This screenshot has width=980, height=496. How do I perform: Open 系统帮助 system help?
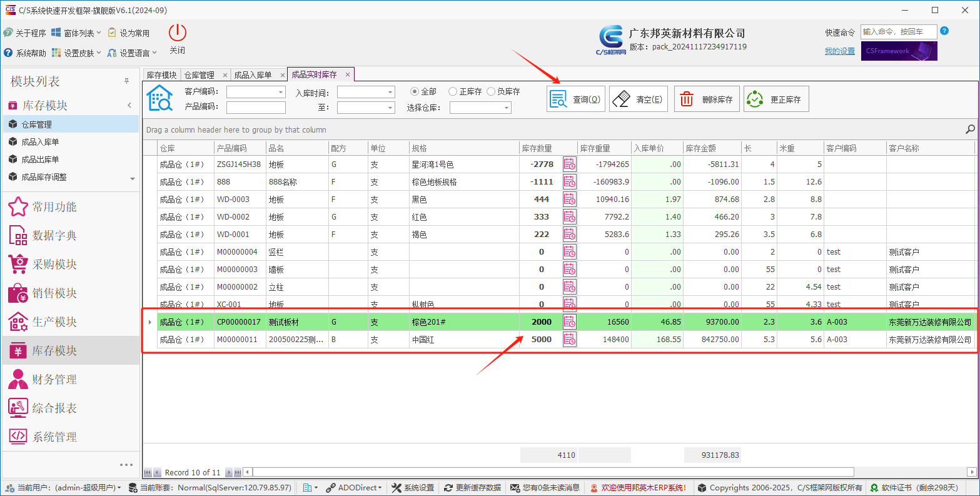(x=25, y=53)
